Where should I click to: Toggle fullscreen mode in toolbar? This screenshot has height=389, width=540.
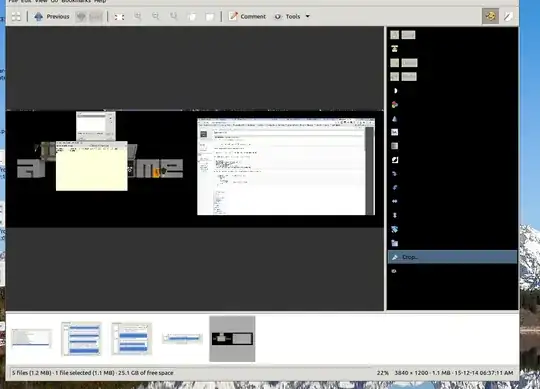pos(119,17)
